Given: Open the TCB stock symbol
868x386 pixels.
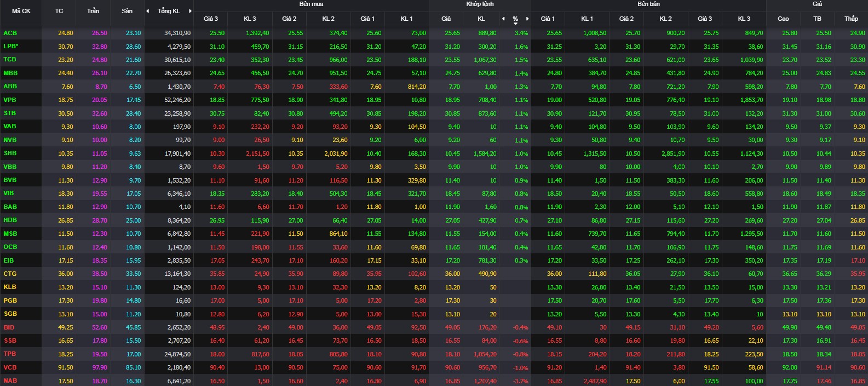Looking at the screenshot, I should 10,59.
